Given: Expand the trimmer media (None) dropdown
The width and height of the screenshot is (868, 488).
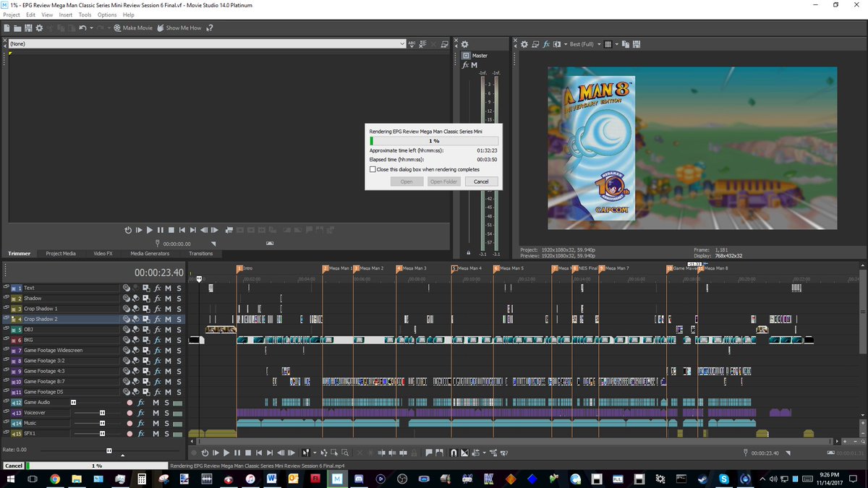Looking at the screenshot, I should (x=403, y=44).
